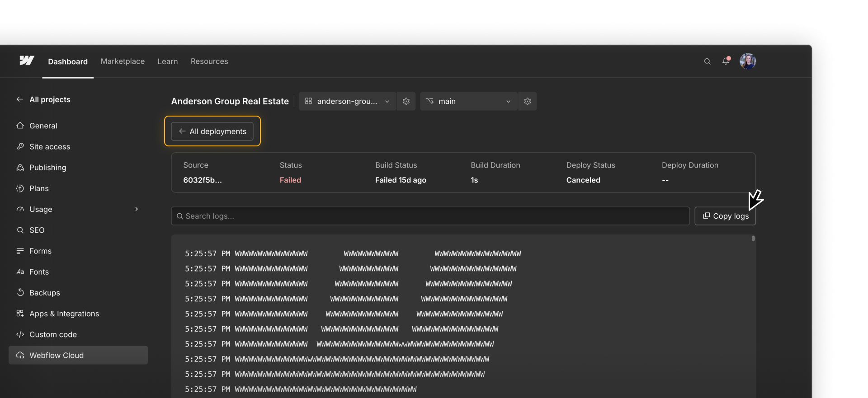Click the Build Duration 1s value
868x398 pixels.
[474, 180]
